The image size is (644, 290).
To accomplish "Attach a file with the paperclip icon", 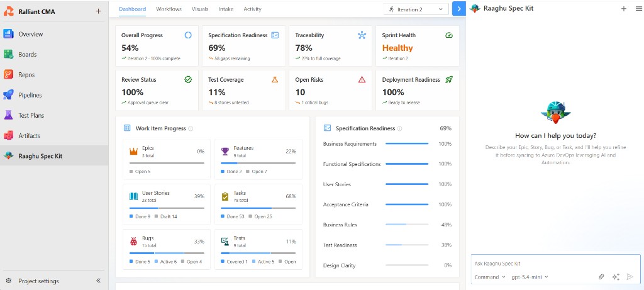I will (x=601, y=277).
